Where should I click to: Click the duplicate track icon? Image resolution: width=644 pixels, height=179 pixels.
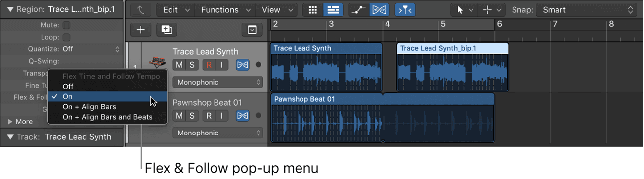[167, 30]
